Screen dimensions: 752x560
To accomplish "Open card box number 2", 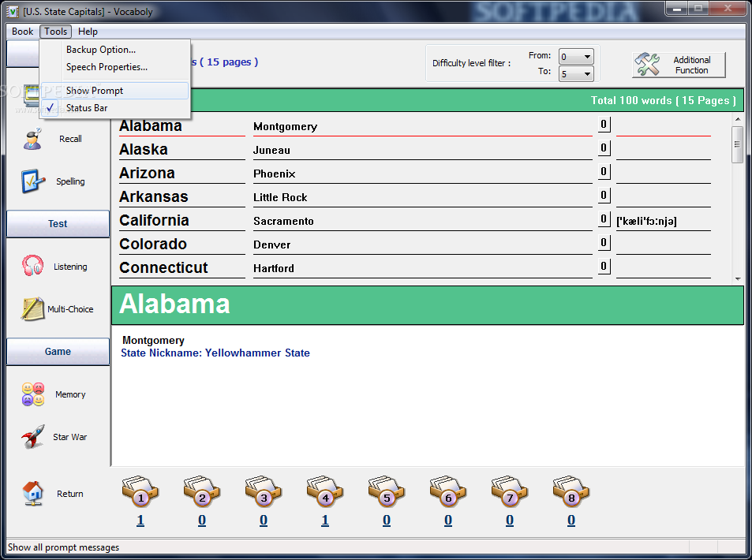I will (202, 491).
